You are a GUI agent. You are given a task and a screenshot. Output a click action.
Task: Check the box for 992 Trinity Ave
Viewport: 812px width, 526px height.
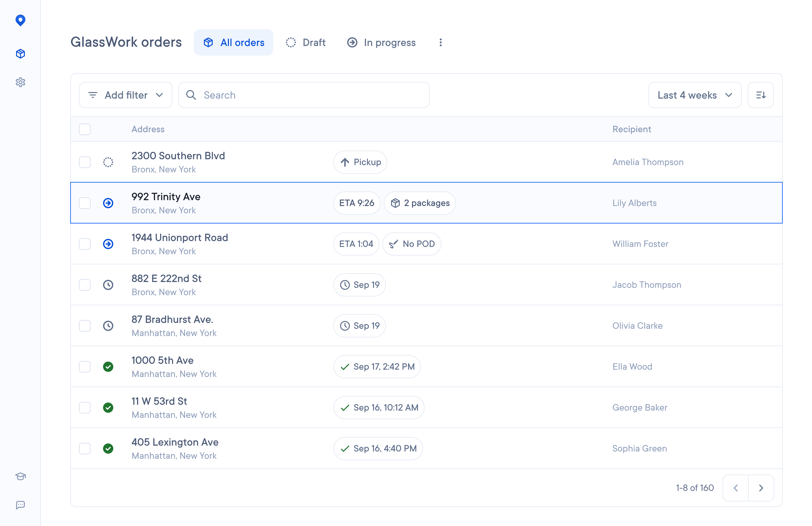pyautogui.click(x=85, y=203)
